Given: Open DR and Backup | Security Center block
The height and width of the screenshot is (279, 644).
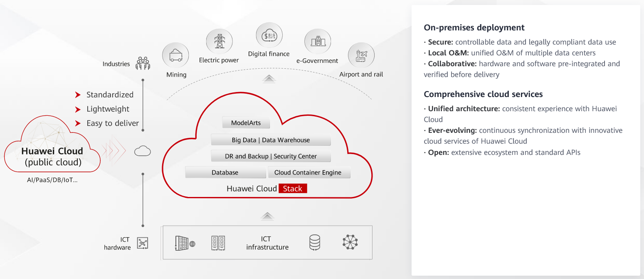Looking at the screenshot, I should [271, 156].
